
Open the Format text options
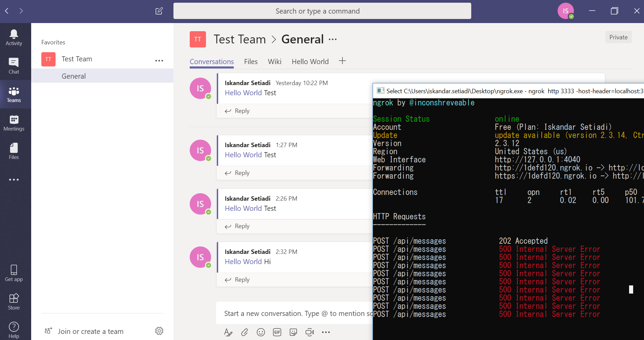(x=228, y=332)
